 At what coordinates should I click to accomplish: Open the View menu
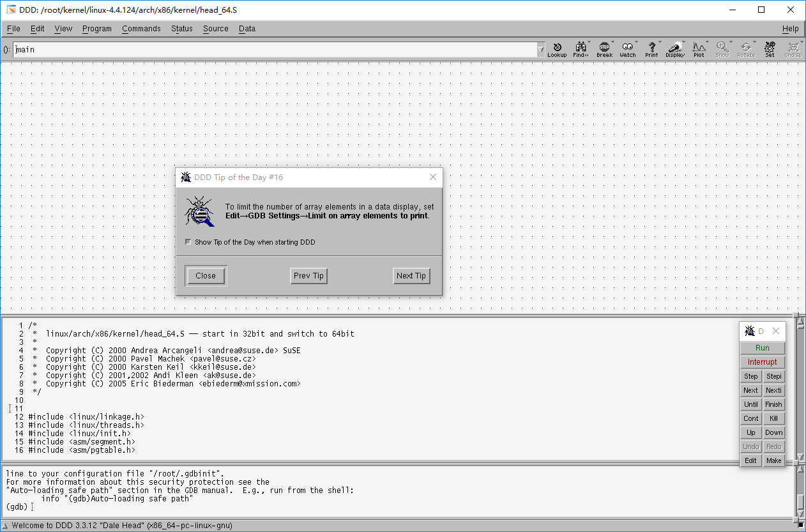coord(63,28)
